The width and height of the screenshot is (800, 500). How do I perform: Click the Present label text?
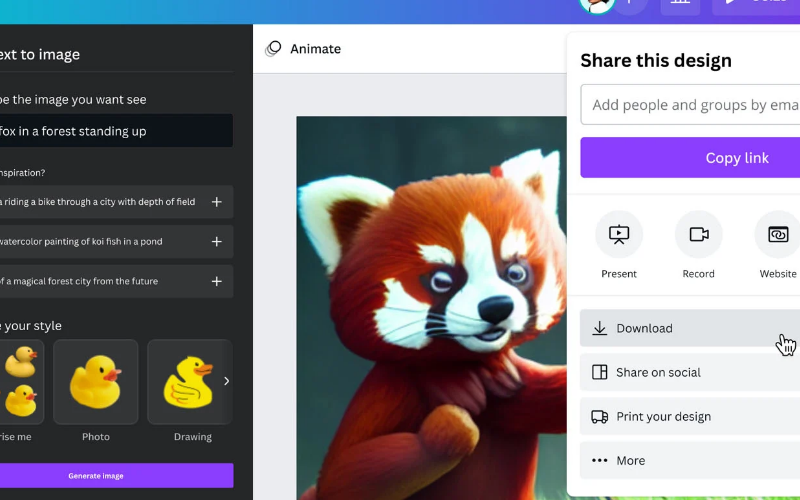[619, 274]
